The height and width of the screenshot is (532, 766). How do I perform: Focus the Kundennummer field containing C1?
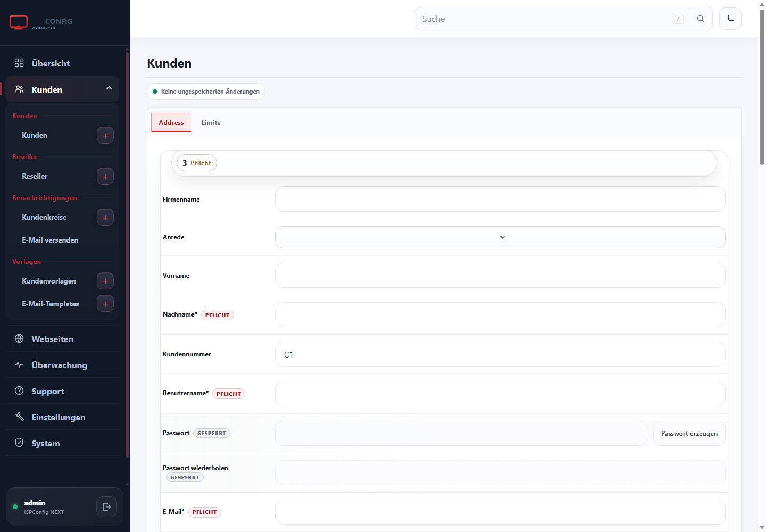[x=500, y=354]
